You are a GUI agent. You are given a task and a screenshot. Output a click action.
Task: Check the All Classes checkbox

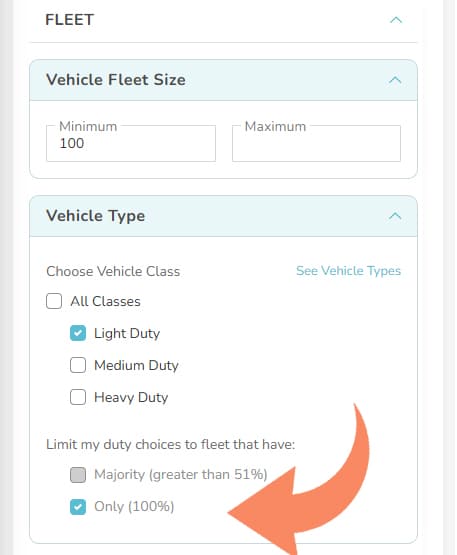54,301
